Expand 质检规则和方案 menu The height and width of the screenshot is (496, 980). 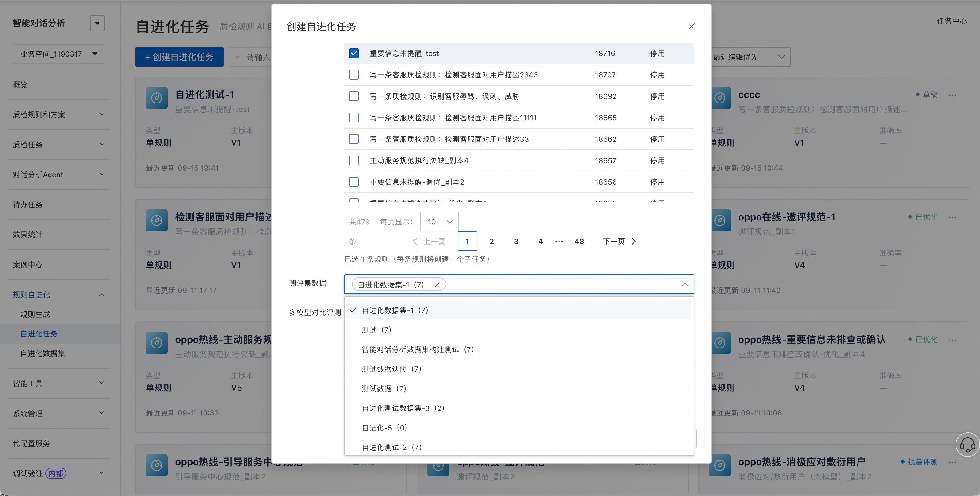pos(59,115)
